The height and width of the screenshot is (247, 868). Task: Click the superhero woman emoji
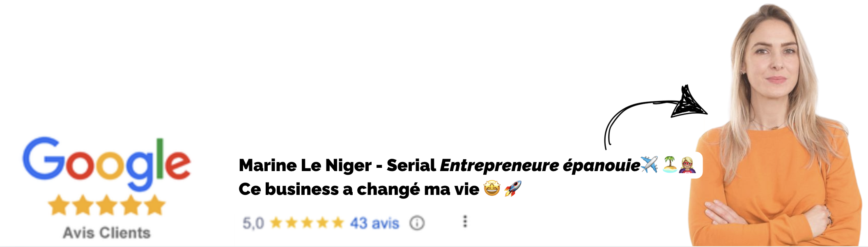point(687,165)
